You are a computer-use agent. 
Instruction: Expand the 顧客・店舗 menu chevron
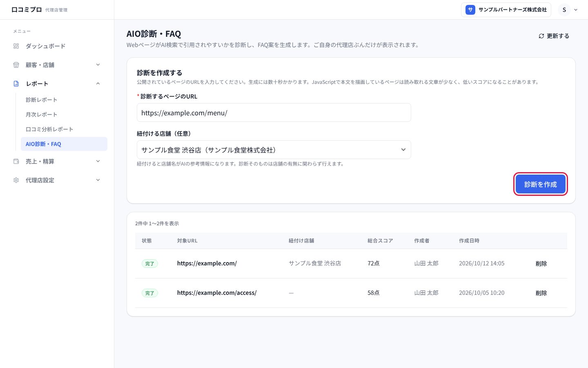[98, 65]
